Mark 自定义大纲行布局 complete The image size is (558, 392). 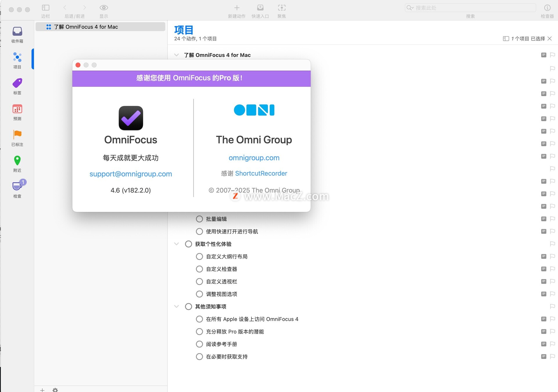[x=199, y=256]
